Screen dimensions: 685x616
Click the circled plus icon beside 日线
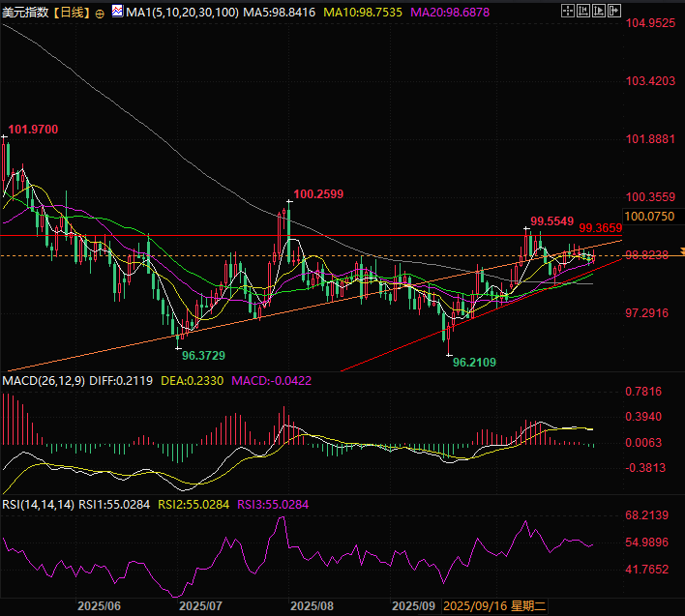(x=101, y=13)
